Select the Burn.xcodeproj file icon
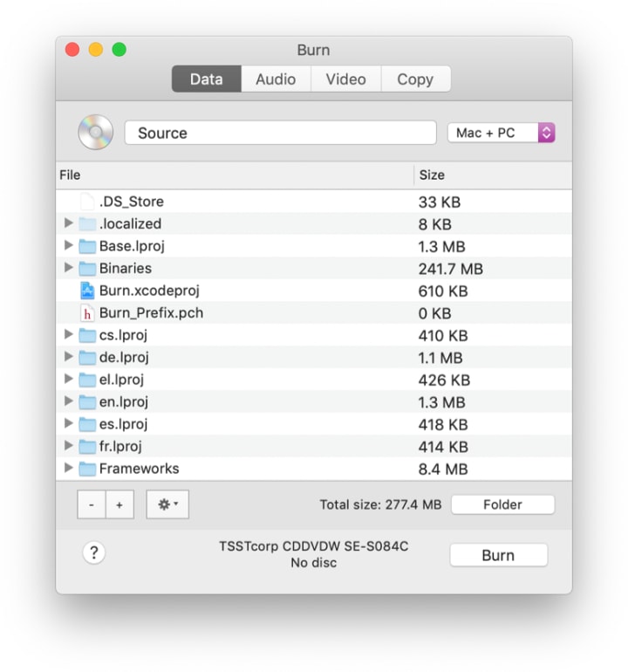628x672 pixels. (87, 291)
